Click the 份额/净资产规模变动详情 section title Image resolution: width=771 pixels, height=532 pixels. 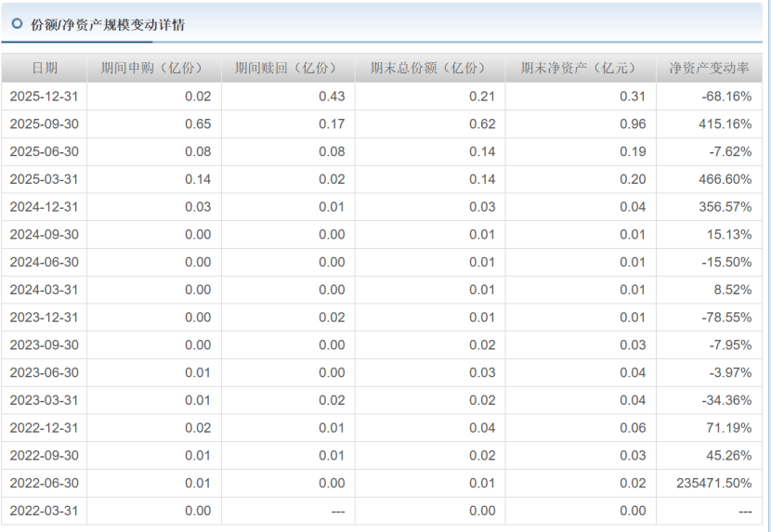108,25
